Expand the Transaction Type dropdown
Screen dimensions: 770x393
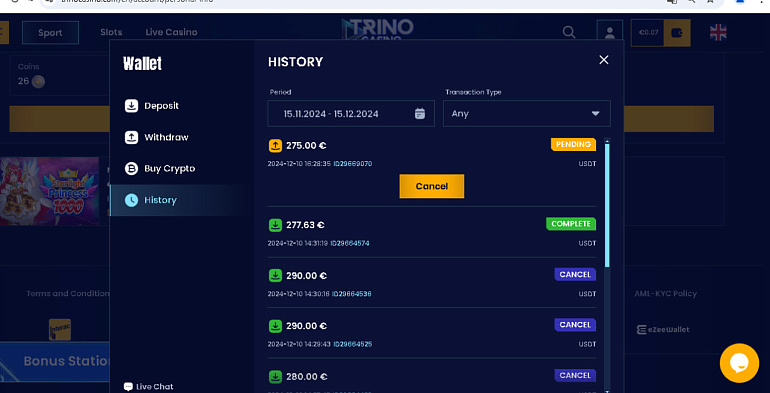coord(526,113)
